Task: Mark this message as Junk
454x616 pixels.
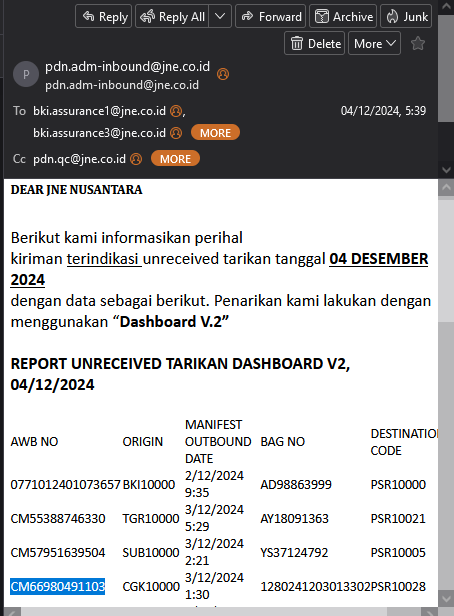Action: (x=406, y=16)
